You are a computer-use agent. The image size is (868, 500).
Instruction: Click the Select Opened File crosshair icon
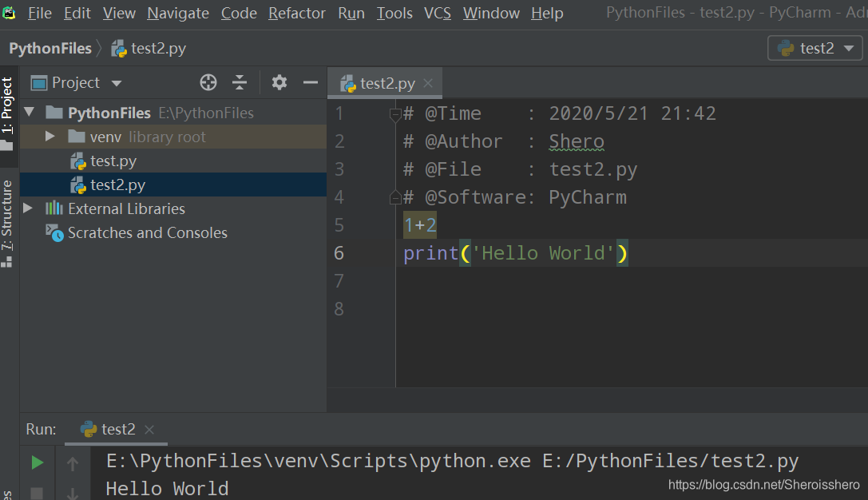click(208, 82)
